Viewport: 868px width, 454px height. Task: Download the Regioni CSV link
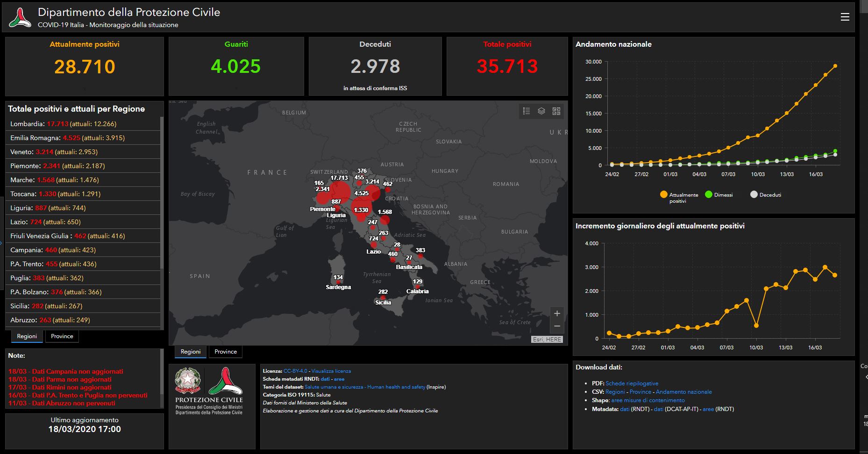(615, 392)
